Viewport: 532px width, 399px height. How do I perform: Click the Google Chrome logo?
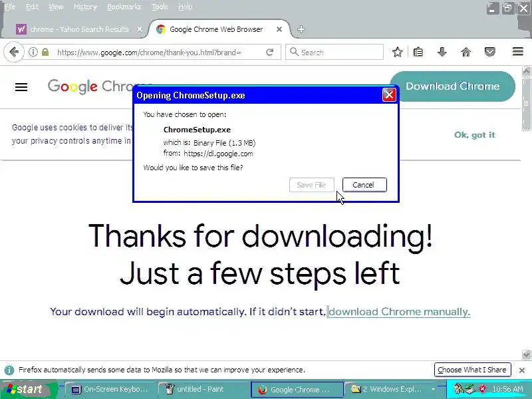click(x=100, y=86)
